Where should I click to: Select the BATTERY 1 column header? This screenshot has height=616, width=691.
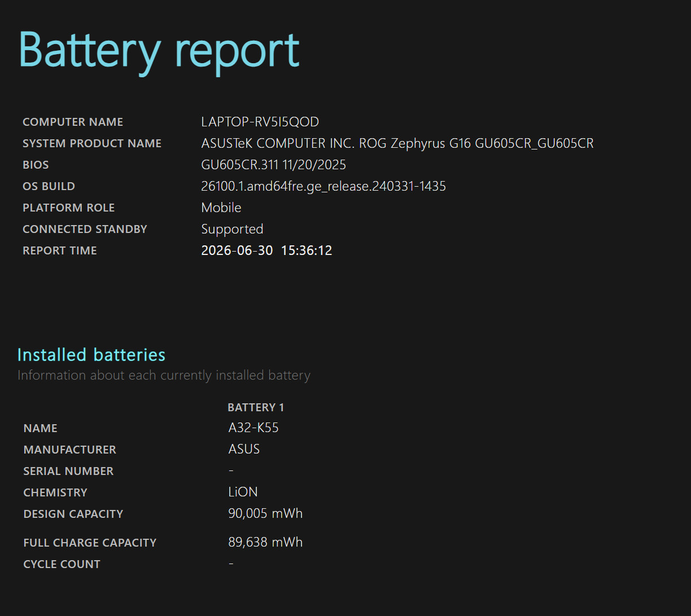[x=256, y=407]
